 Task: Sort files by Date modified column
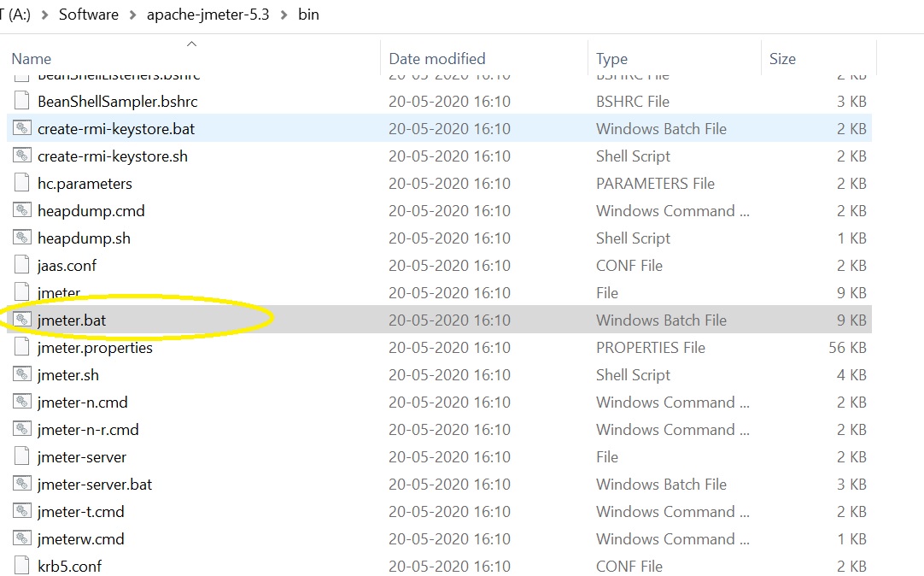[436, 59]
